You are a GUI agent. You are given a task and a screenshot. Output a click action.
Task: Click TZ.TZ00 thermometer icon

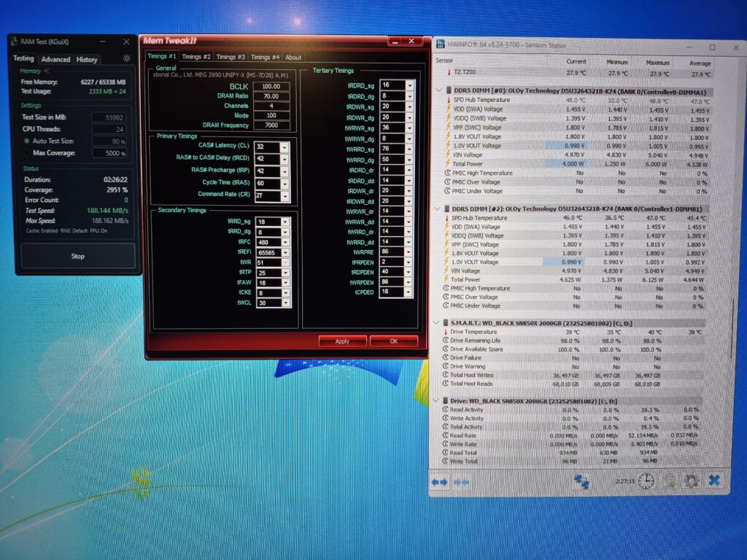tap(449, 72)
